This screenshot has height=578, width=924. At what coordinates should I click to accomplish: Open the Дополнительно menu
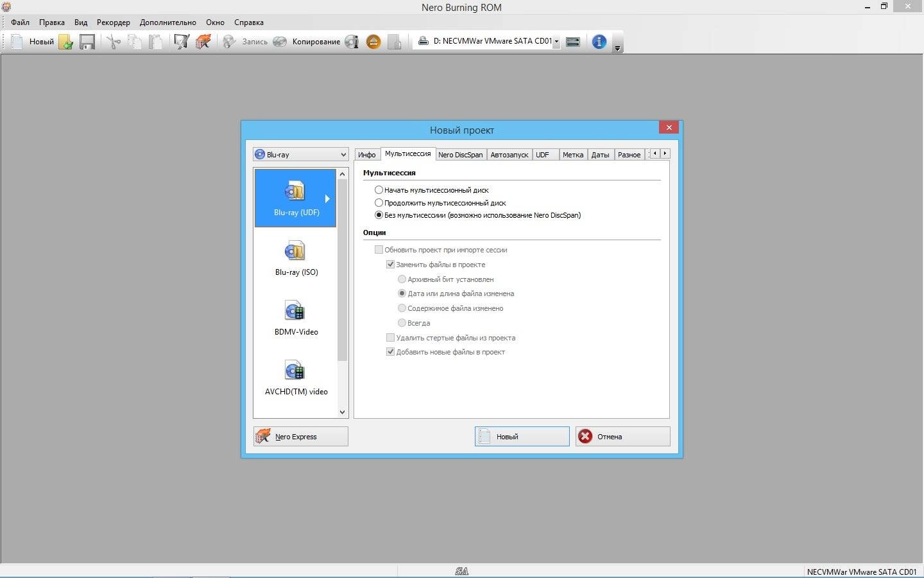coord(168,22)
